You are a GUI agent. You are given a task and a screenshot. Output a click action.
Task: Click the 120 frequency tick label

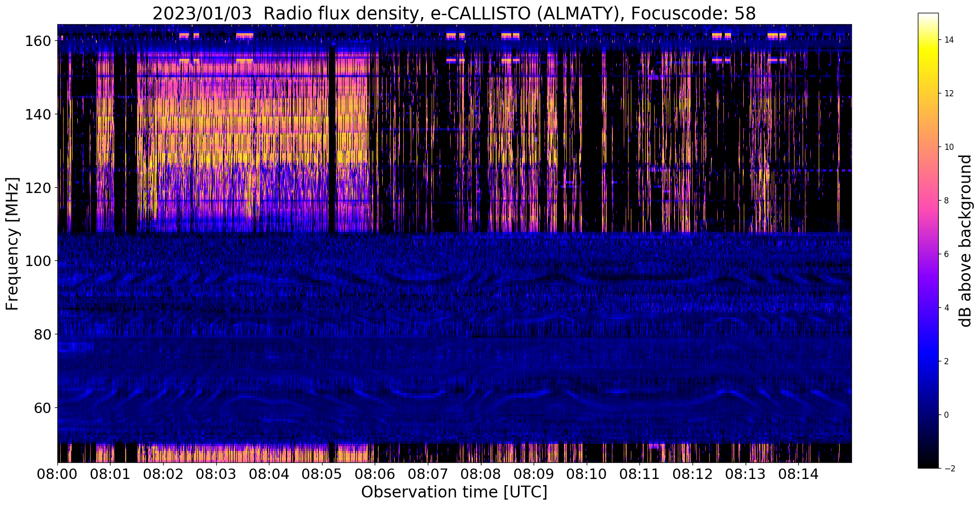pos(38,188)
